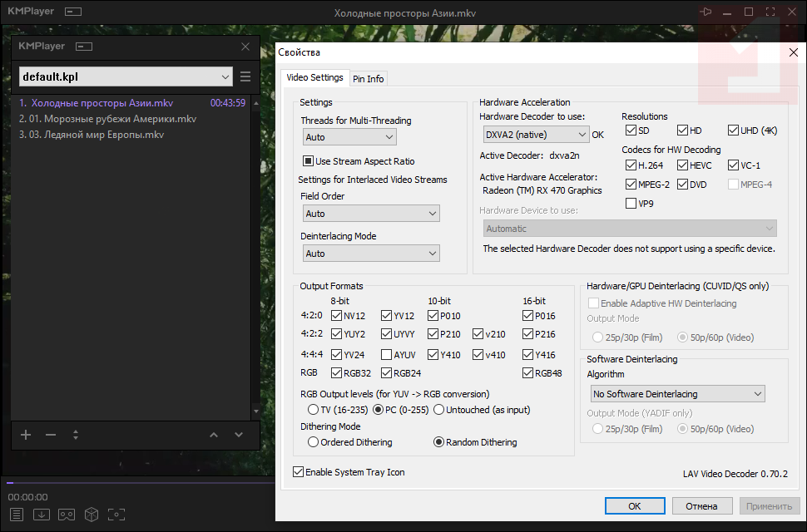Open the Hardware Decoder to use dropdown

click(x=536, y=134)
